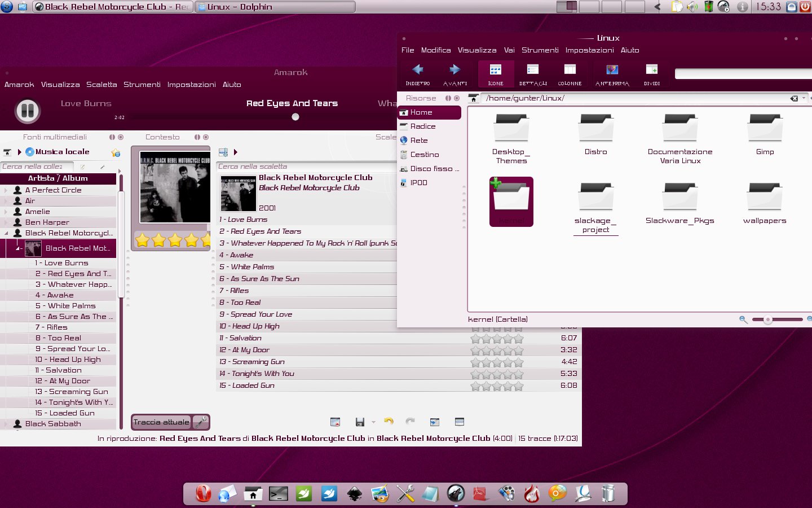Open Amarok's Strumenti menu
Viewport: 812px width, 508px height.
click(142, 85)
